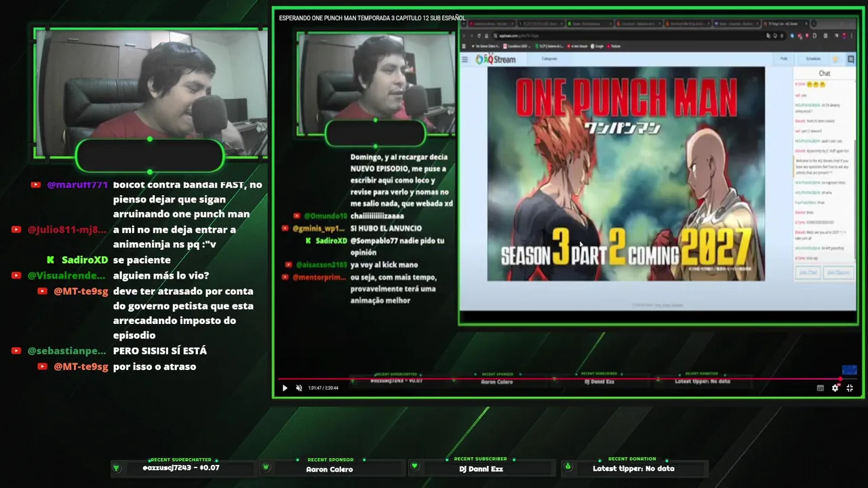Click the Kick icon beside 'se paciente' SadiroXD
Screen dimensions: 868x488
tap(51, 260)
